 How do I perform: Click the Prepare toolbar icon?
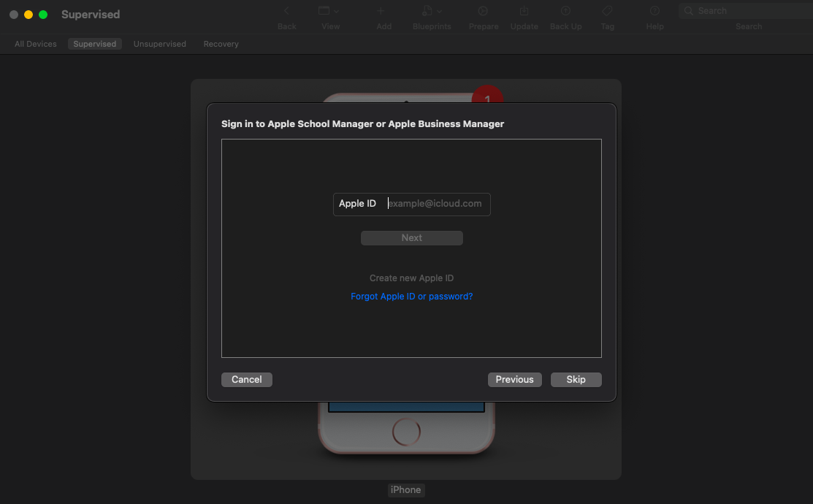(483, 11)
